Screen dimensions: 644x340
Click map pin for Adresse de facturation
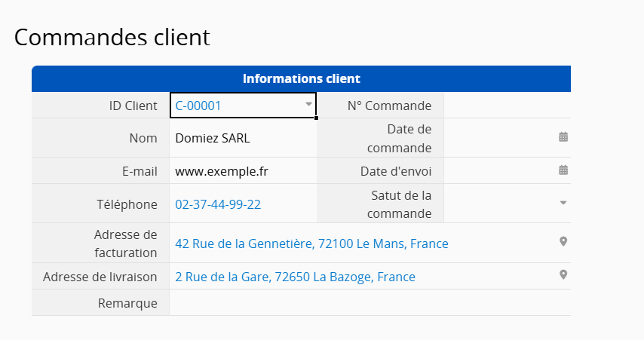click(x=563, y=242)
